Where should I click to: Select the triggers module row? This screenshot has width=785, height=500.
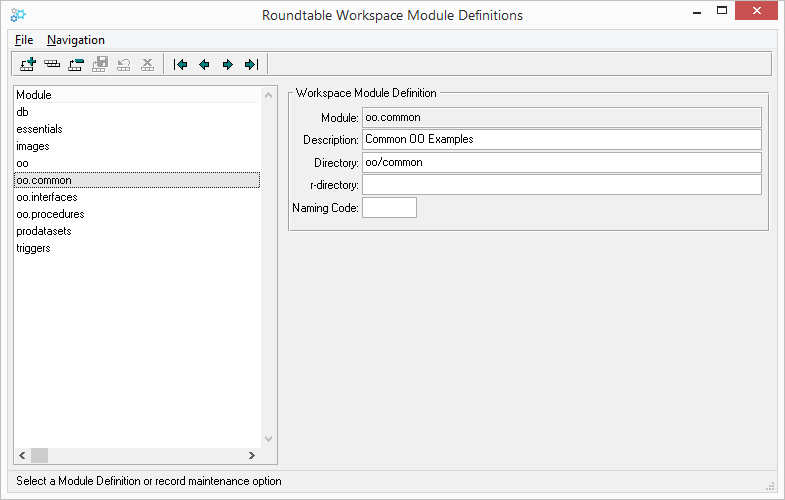point(137,248)
